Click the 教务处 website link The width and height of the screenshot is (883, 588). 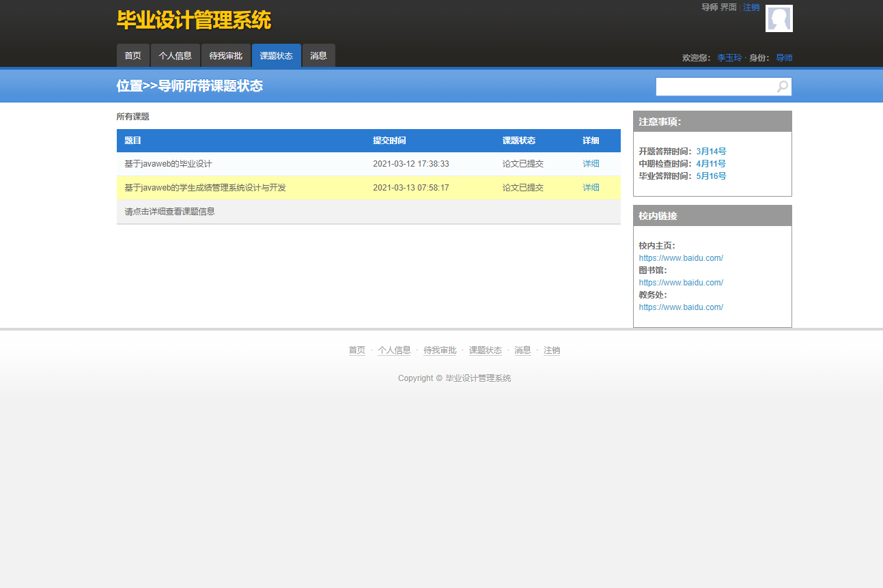pyautogui.click(x=681, y=307)
